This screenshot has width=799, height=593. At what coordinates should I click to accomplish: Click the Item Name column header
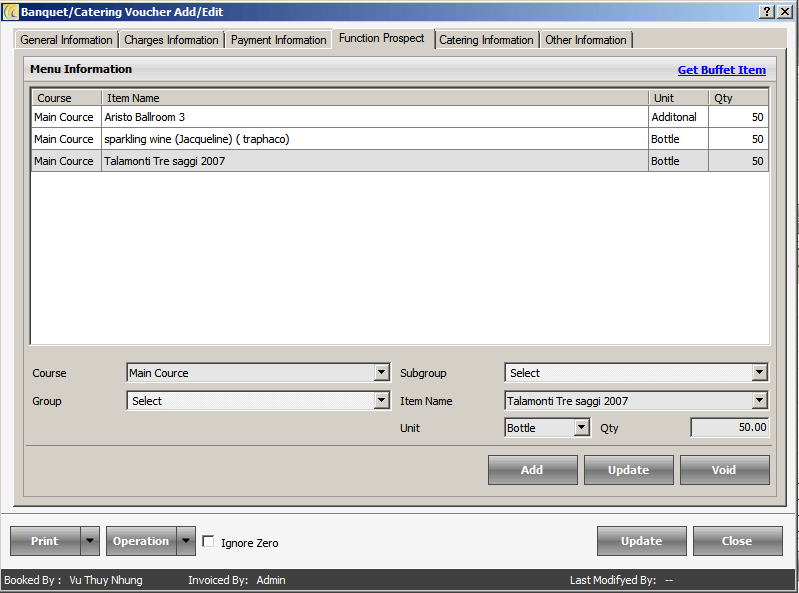375,98
